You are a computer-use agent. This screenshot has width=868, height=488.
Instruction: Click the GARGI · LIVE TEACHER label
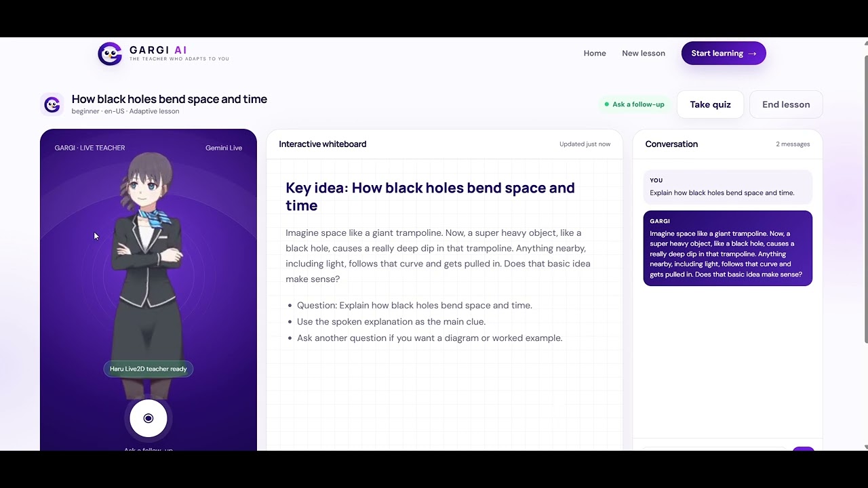(x=90, y=148)
